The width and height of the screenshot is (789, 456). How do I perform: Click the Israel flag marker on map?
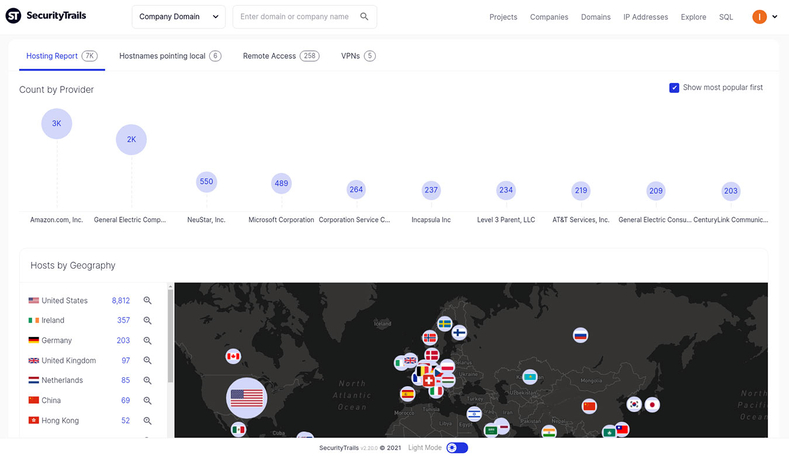point(474,414)
